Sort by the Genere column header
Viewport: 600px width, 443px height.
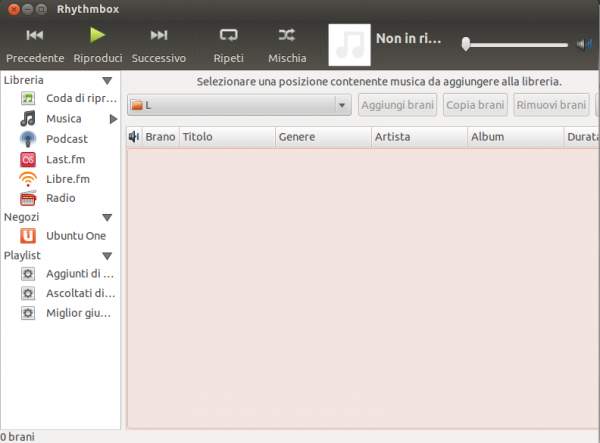coord(323,137)
